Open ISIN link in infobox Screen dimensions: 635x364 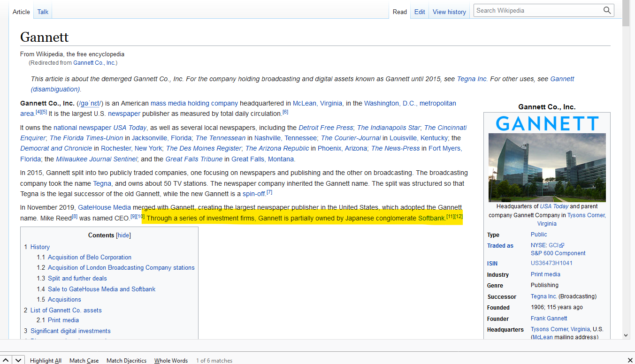tap(492, 264)
